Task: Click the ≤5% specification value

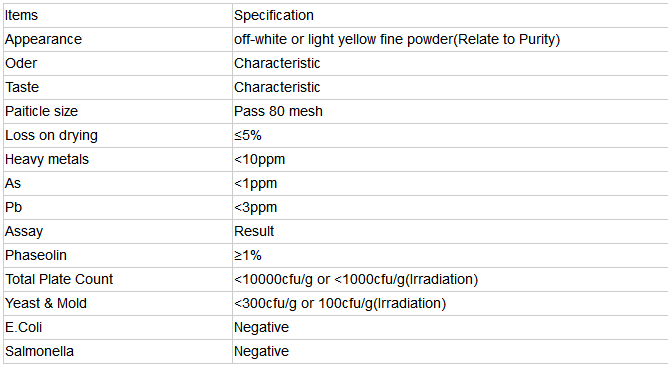Action: click(x=248, y=135)
